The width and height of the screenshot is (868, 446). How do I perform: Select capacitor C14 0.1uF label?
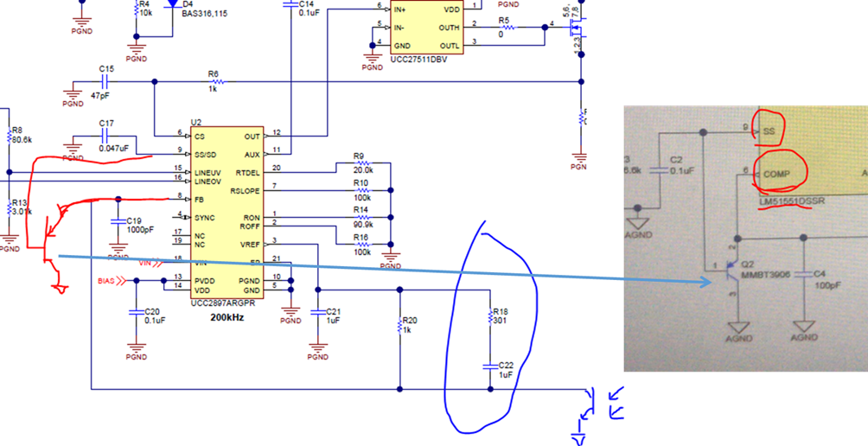310,9
